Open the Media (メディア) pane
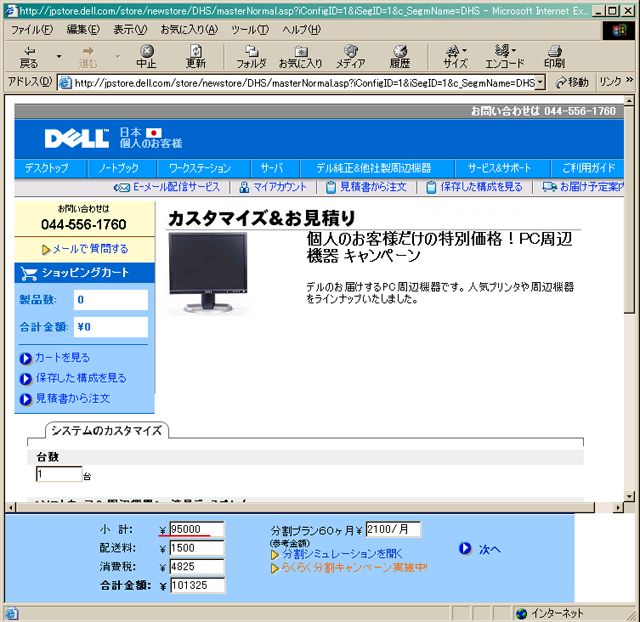Screen dimensions: 640x622 point(351,57)
